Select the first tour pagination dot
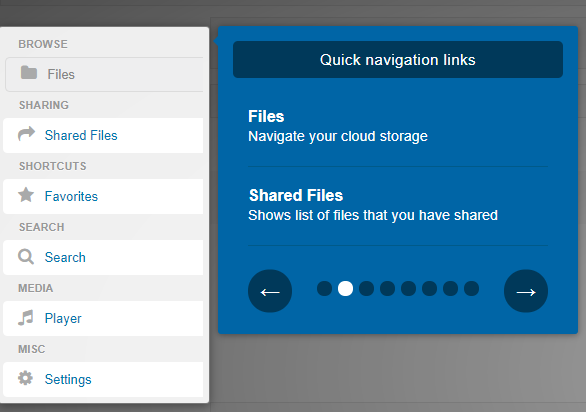 coord(324,289)
